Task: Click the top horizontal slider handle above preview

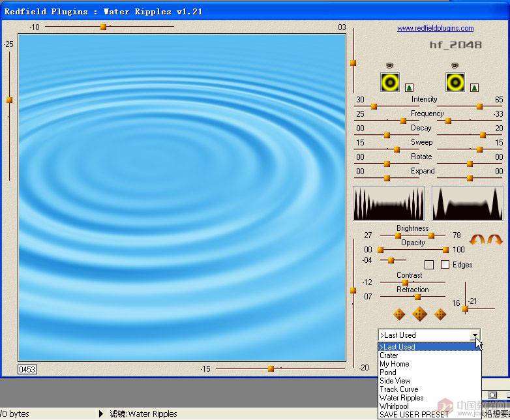Action: coord(104,27)
